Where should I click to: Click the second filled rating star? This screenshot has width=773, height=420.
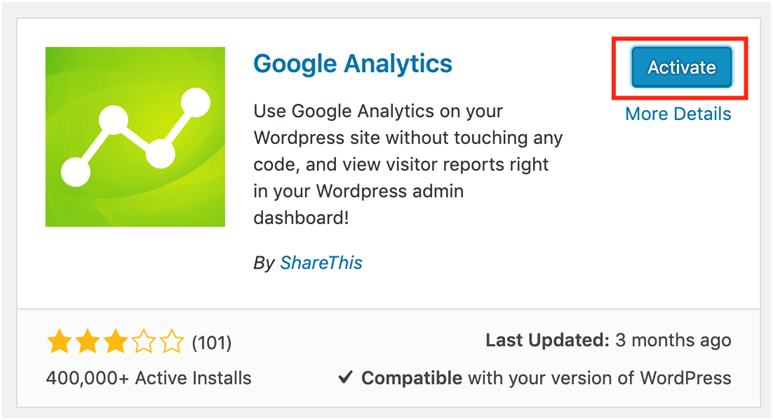(85, 343)
